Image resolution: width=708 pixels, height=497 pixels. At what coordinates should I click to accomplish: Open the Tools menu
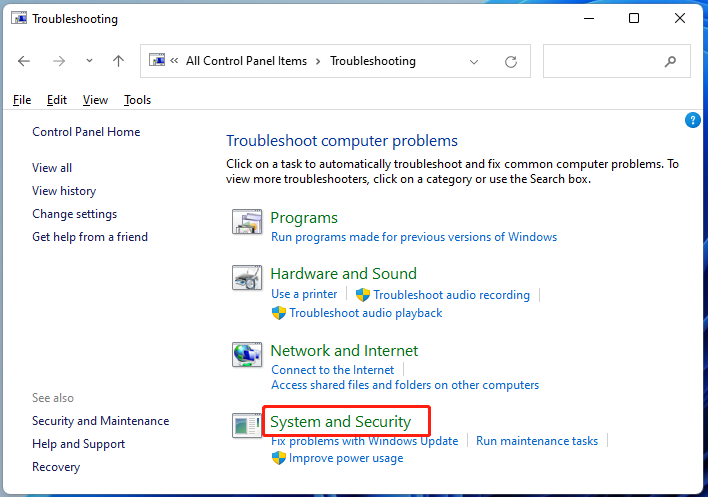pos(137,100)
